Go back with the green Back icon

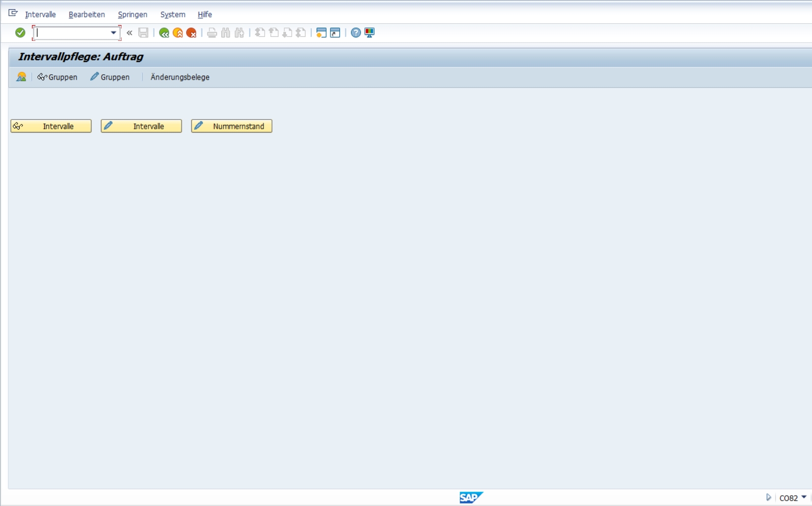[164, 33]
